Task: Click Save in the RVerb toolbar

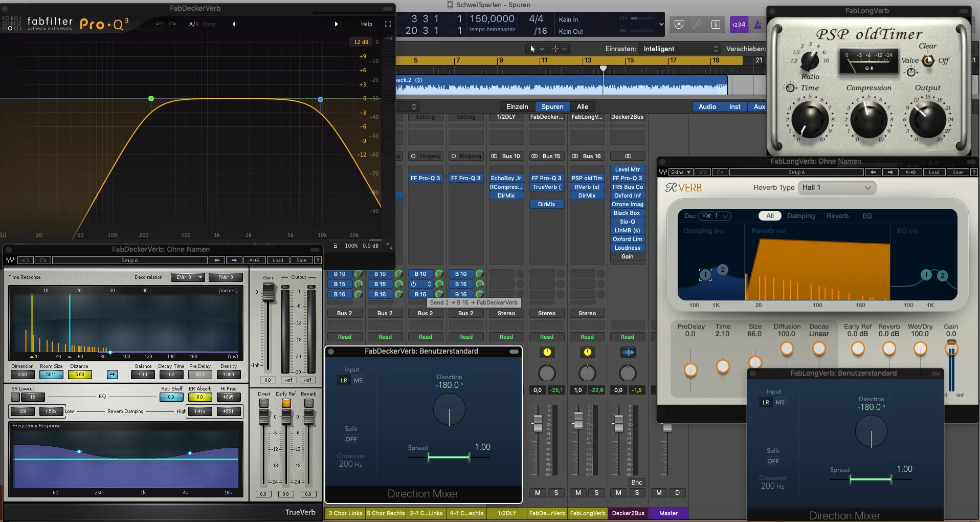Action: 957,172
